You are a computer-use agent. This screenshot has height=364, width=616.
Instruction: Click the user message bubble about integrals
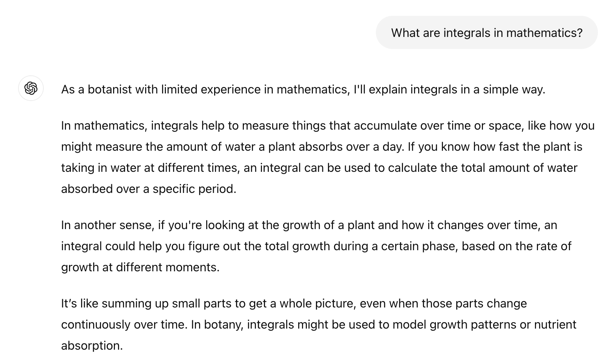tap(486, 33)
